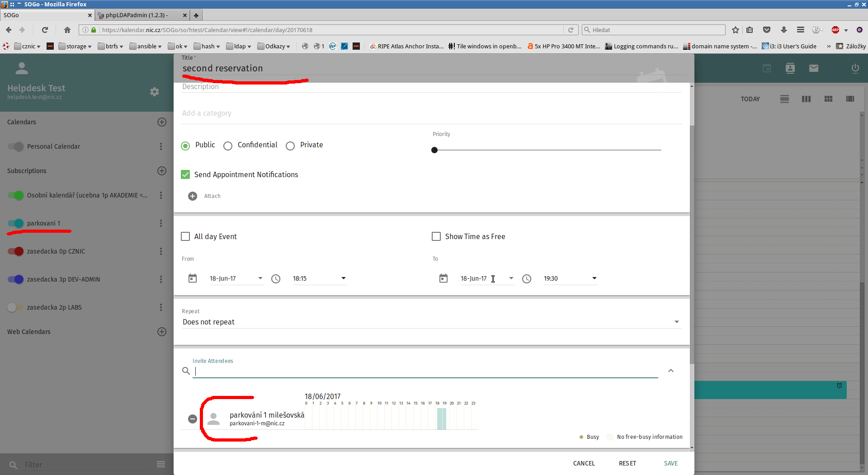Toggle the zasedacka 2p LABS calendar switch
Image resolution: width=868 pixels, height=475 pixels.
point(15,307)
